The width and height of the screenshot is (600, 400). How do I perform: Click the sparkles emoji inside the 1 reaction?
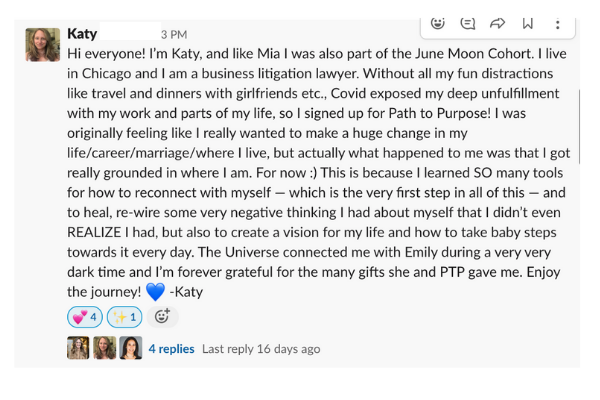pyautogui.click(x=118, y=317)
